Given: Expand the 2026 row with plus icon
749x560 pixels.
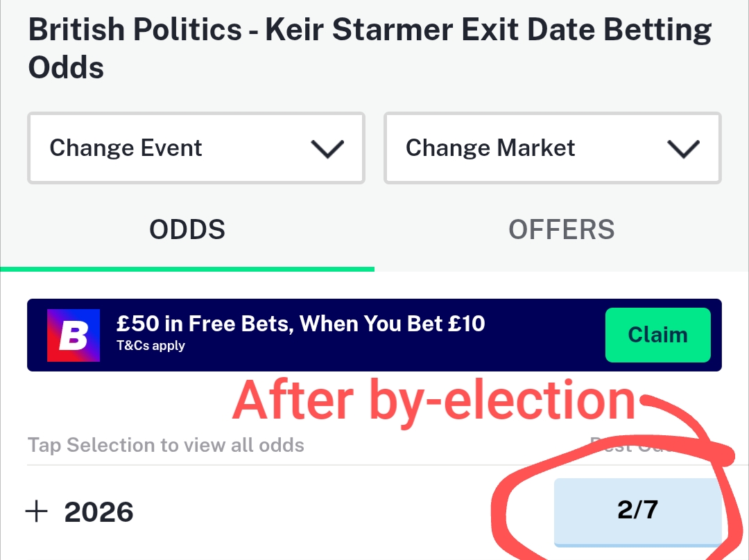Looking at the screenshot, I should click(36, 512).
